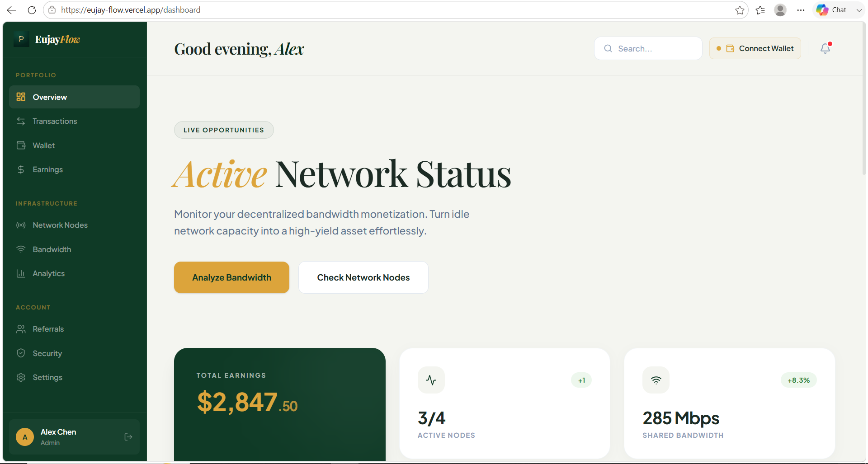Open browser settings and more menu
The height and width of the screenshot is (464, 868).
pos(801,10)
